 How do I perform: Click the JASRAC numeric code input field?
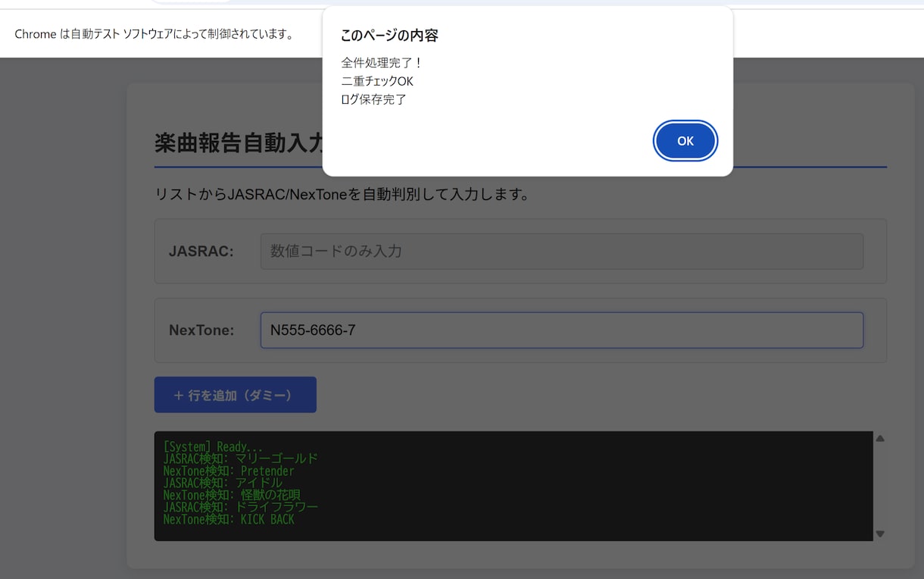pyautogui.click(x=562, y=251)
